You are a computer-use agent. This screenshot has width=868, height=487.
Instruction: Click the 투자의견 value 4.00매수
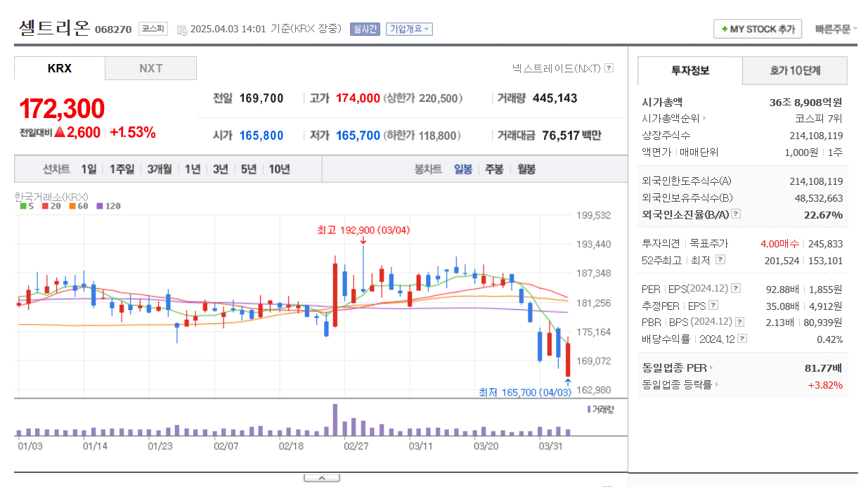[779, 244]
